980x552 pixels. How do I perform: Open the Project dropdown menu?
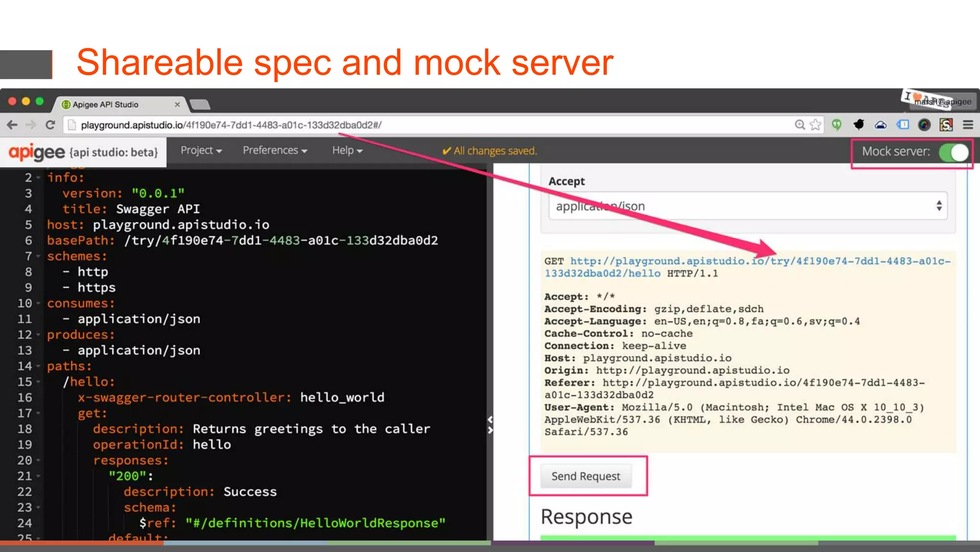pyautogui.click(x=201, y=150)
